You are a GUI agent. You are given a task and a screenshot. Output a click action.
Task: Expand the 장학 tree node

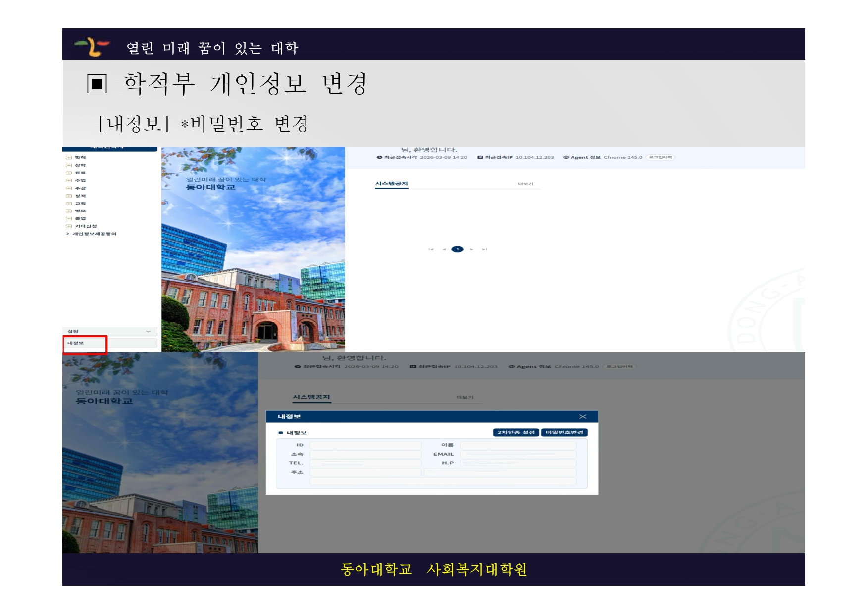point(69,165)
